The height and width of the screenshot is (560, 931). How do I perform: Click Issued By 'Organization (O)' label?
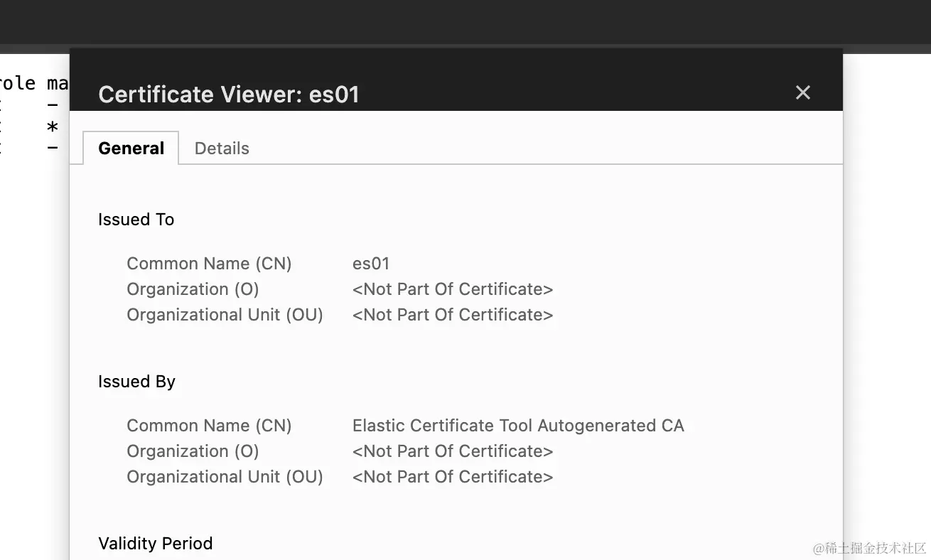click(193, 451)
